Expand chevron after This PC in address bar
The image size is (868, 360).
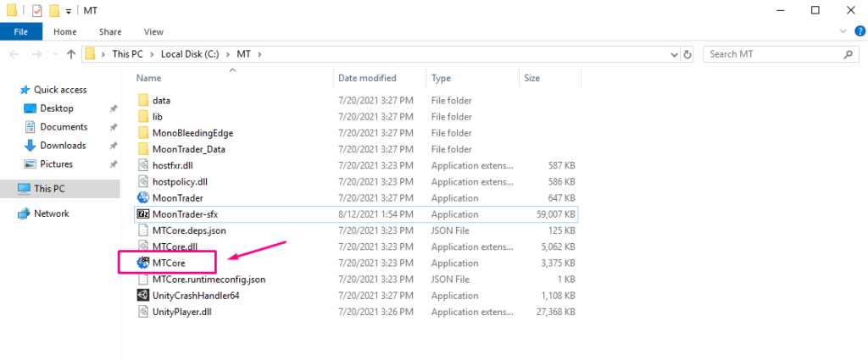pyautogui.click(x=153, y=54)
